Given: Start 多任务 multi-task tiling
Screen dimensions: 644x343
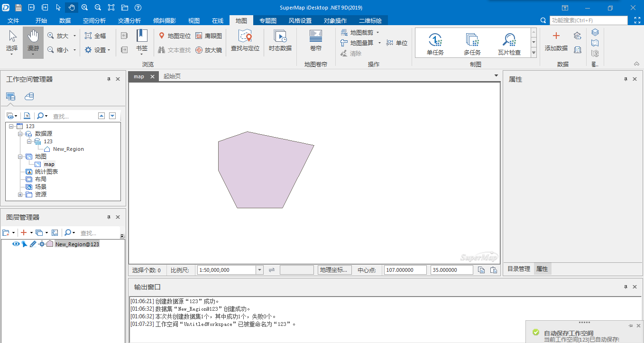Looking at the screenshot, I should tap(472, 44).
